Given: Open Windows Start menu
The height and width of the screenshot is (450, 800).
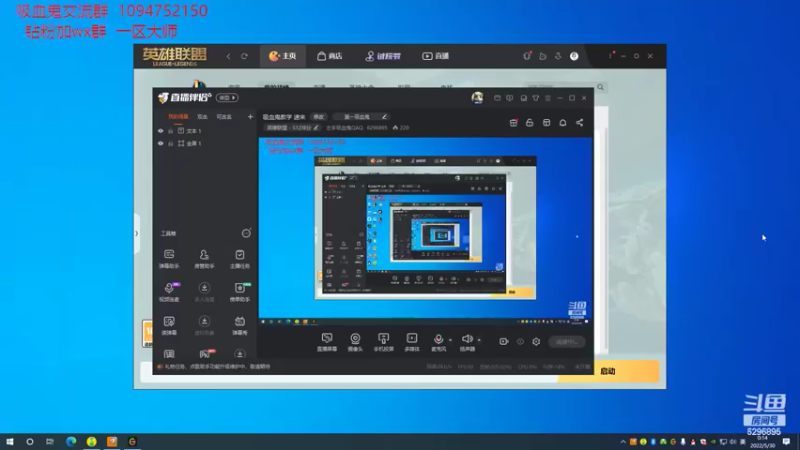Looking at the screenshot, I should pyautogui.click(x=10, y=442).
